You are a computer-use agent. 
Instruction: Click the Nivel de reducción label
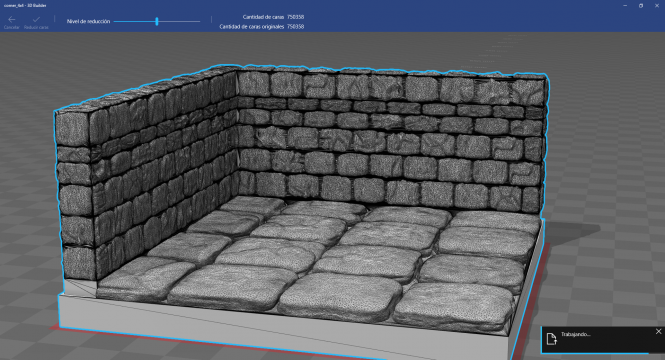pyautogui.click(x=88, y=21)
